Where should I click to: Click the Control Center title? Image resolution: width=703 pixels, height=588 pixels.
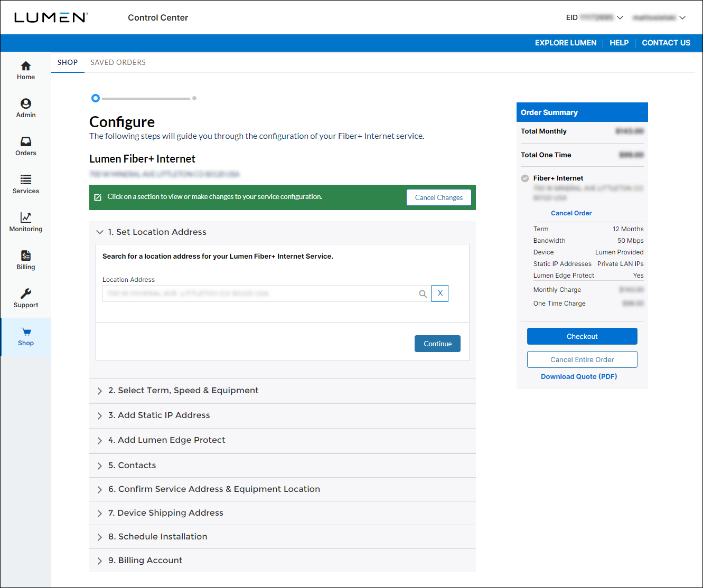click(x=158, y=17)
